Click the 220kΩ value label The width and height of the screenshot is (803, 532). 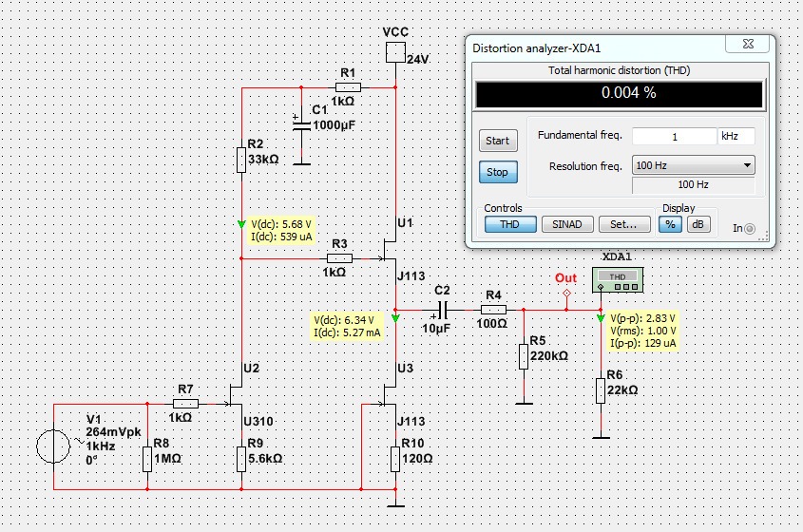point(549,356)
